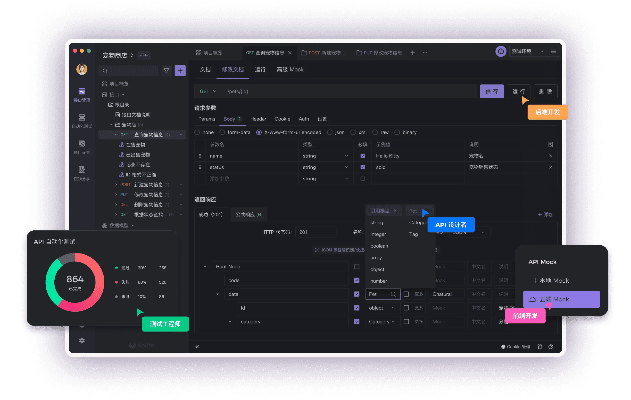Open the PUT endpoint tab in the tab bar

pyautogui.click(x=379, y=53)
